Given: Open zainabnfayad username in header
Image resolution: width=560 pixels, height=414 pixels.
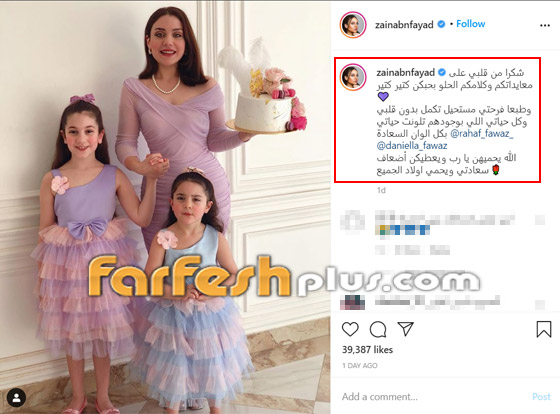Looking at the screenshot, I should 404,25.
